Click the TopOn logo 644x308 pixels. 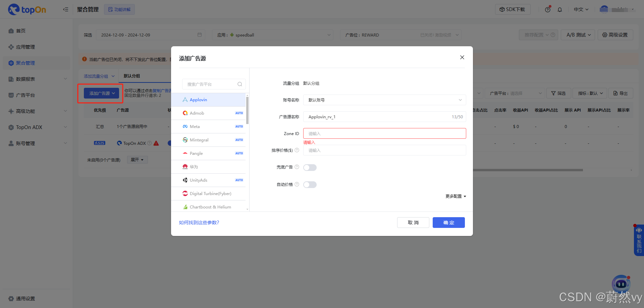(27, 9)
